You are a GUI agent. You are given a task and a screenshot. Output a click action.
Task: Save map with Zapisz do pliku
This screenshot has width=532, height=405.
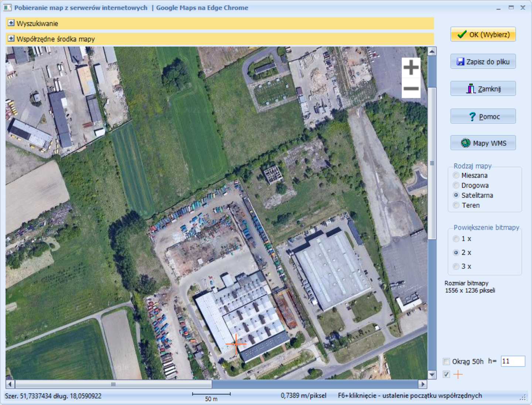point(483,62)
